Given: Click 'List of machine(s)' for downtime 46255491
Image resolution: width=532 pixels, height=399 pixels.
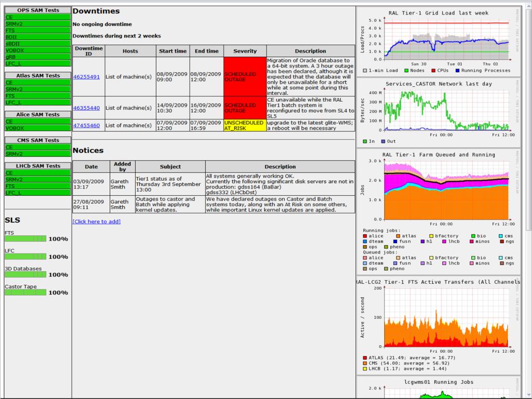Looking at the screenshot, I should pyautogui.click(x=129, y=77).
